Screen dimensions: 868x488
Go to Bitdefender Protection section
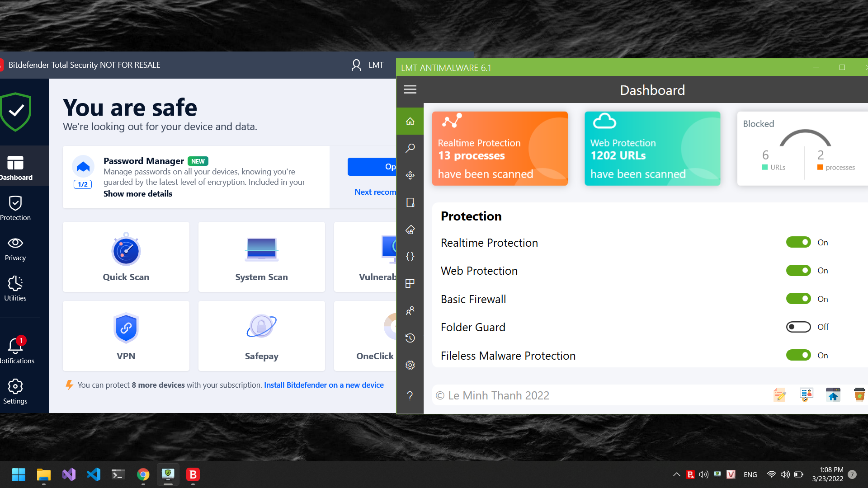(15, 208)
